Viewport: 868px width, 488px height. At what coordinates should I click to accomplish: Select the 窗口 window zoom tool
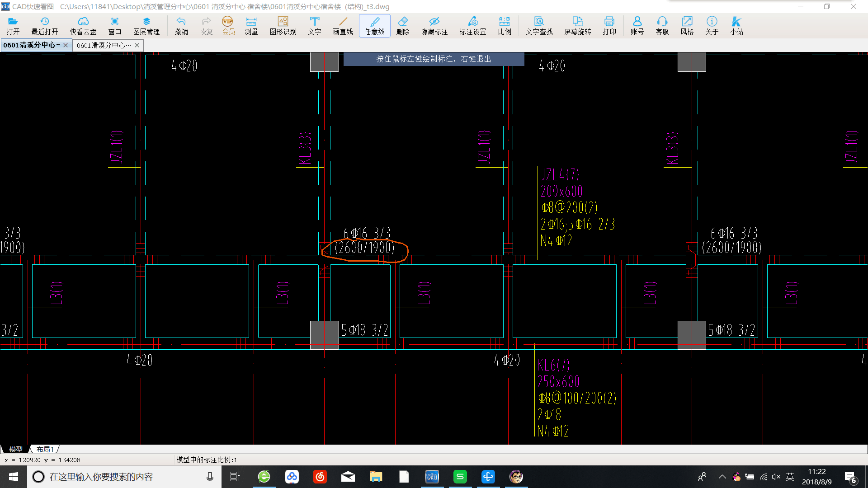click(115, 26)
